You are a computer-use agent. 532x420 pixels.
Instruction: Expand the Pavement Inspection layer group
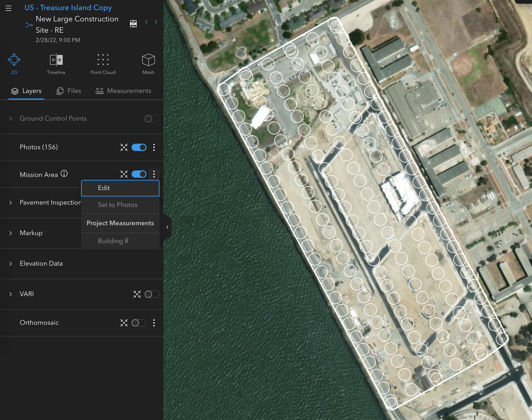(x=11, y=203)
